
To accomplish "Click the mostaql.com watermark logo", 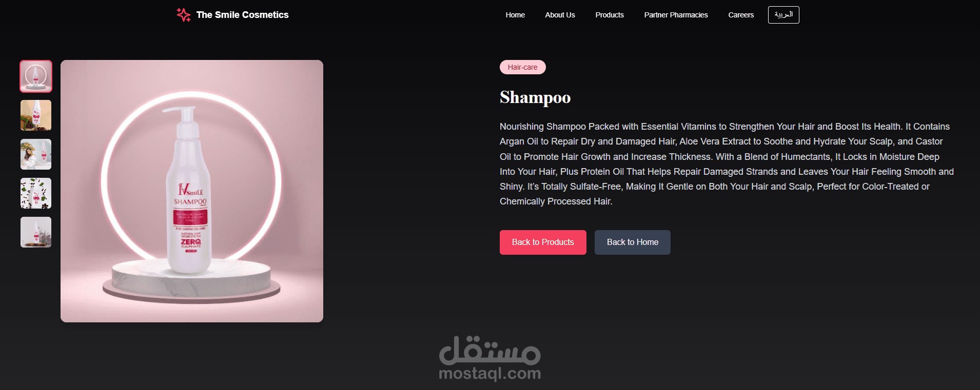I will click(490, 358).
